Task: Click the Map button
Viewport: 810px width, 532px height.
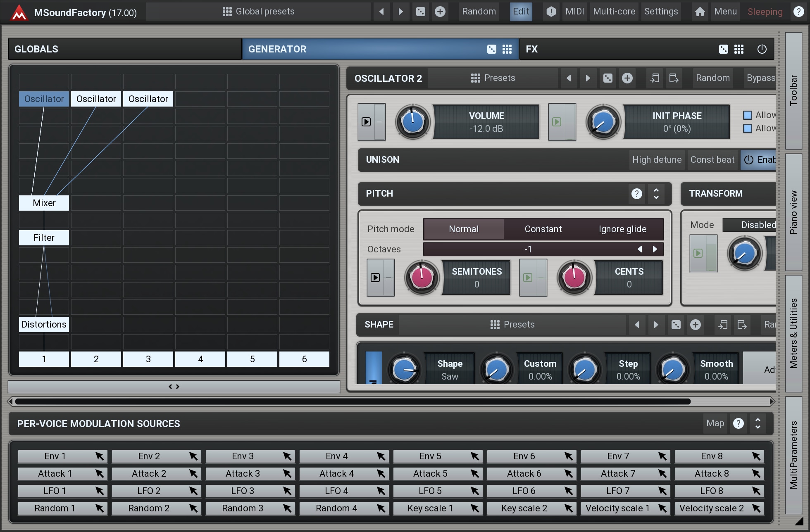Action: pyautogui.click(x=715, y=423)
